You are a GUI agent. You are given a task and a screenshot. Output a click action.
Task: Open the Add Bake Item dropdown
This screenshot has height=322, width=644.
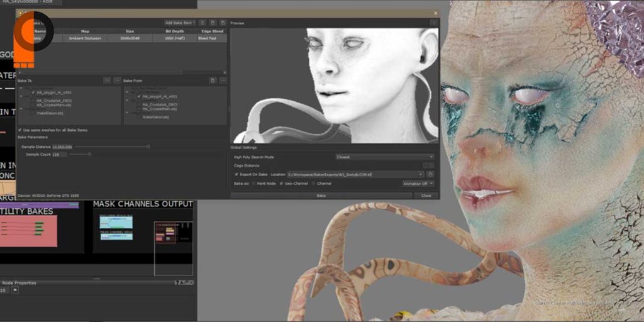tap(180, 23)
